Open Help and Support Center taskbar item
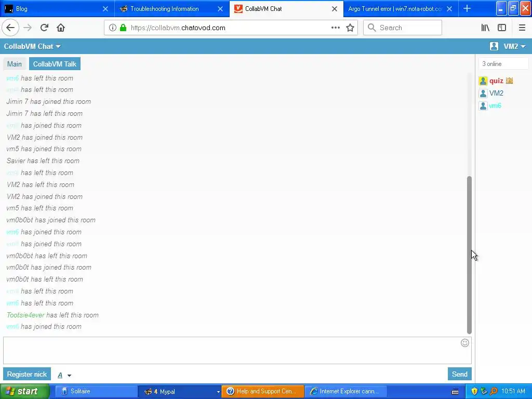The image size is (532, 399). click(262, 391)
